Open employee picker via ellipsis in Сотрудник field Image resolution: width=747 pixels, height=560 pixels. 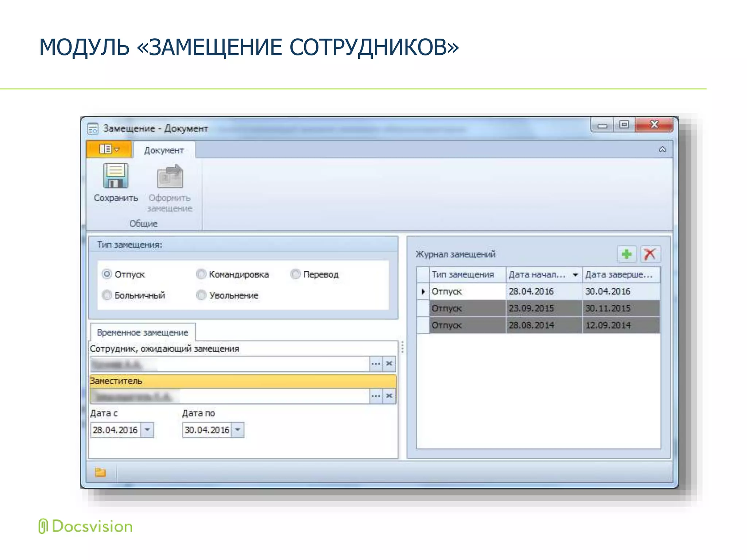click(x=376, y=364)
